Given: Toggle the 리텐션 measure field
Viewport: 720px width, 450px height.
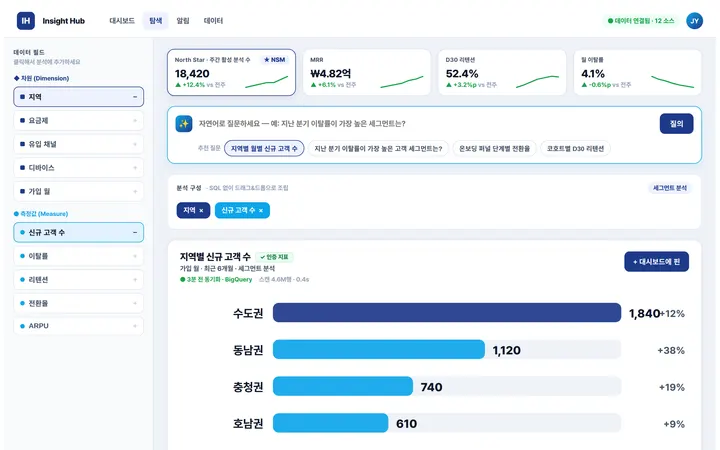Looking at the screenshot, I should (79, 280).
